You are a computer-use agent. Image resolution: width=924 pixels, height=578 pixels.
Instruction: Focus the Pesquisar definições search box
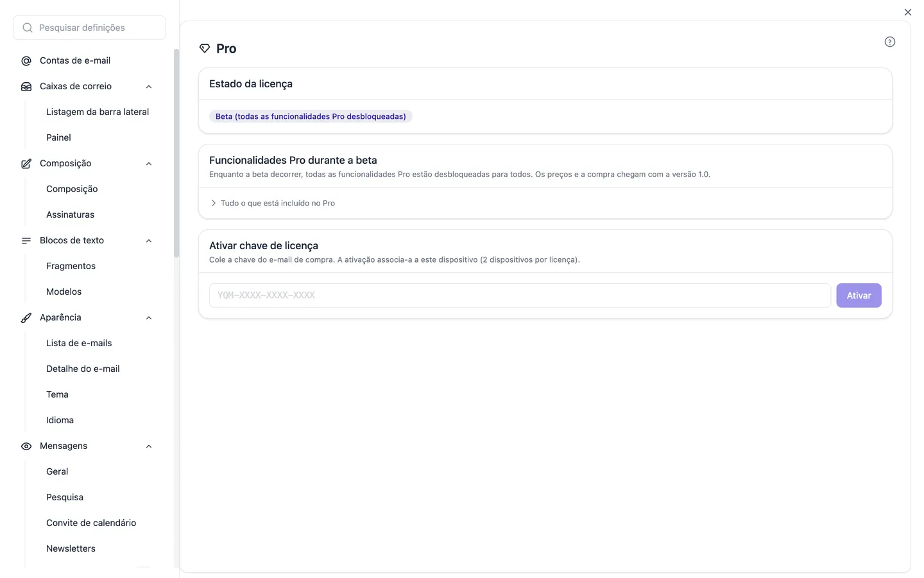pos(89,28)
